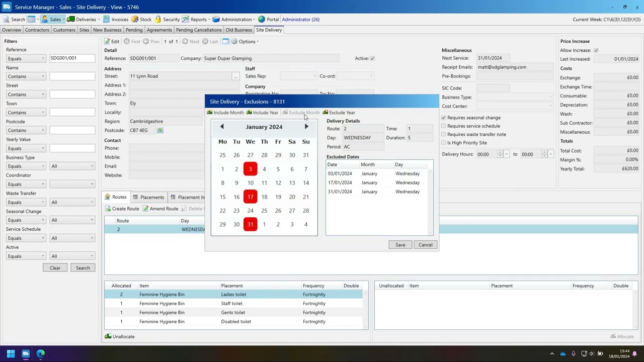Screen dimensions: 644x362
Task: Open Microsoft Edge from the taskbar
Action: (x=41, y=354)
